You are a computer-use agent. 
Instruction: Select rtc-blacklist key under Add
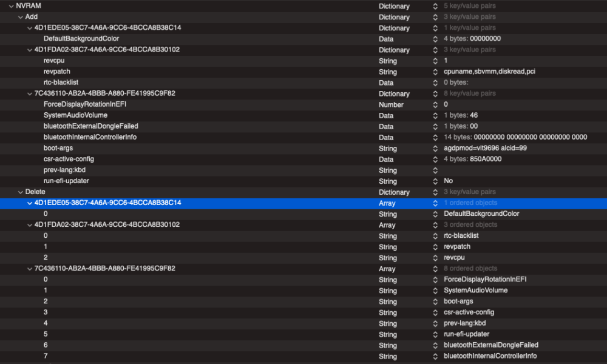[61, 83]
